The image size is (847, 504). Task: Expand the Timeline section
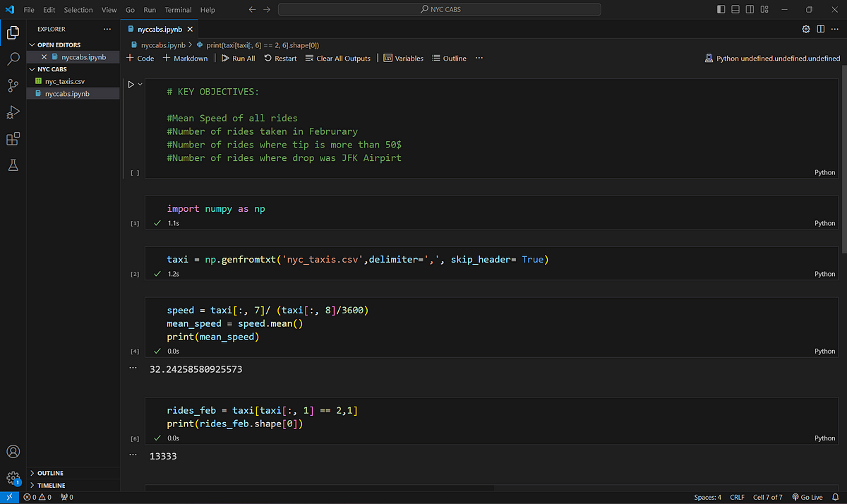[x=51, y=486]
